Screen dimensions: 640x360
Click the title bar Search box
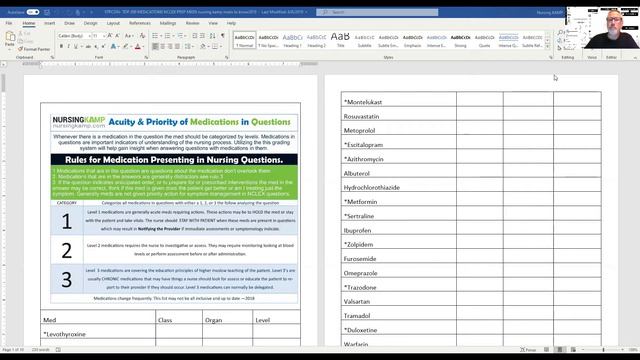377,12
